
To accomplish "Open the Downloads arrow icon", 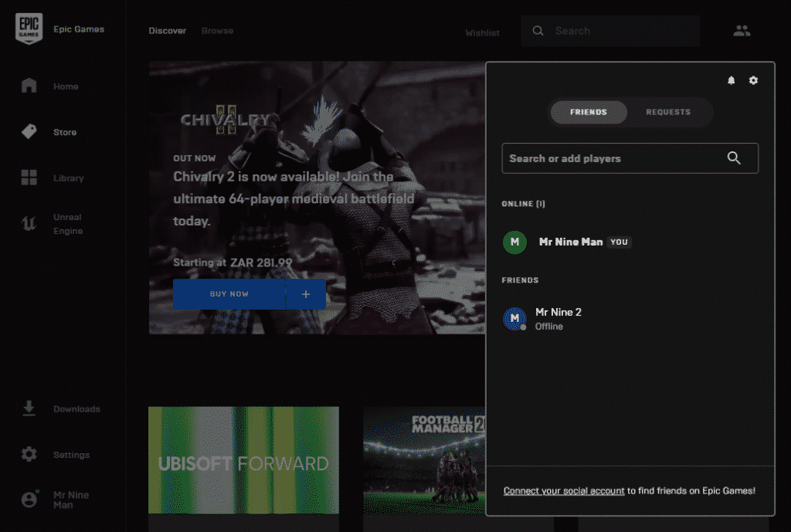I will (29, 408).
